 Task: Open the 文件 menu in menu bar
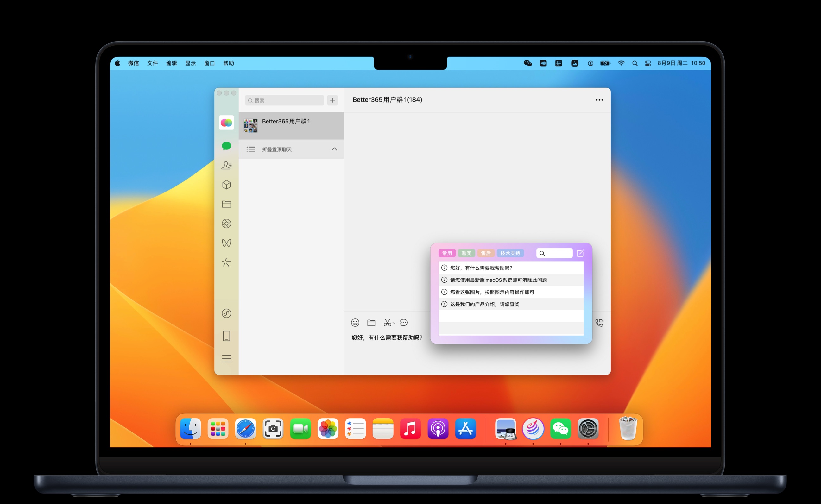(x=152, y=63)
